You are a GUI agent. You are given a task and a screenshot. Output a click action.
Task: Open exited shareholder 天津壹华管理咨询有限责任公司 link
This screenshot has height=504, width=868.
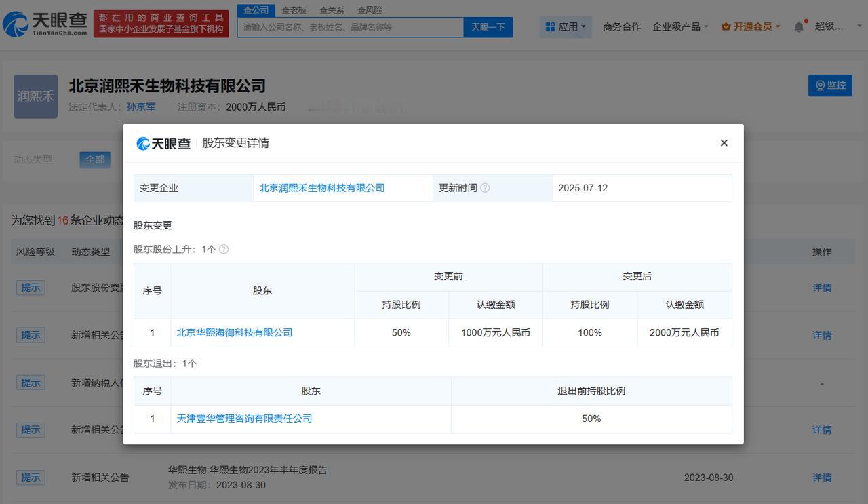coord(244,419)
